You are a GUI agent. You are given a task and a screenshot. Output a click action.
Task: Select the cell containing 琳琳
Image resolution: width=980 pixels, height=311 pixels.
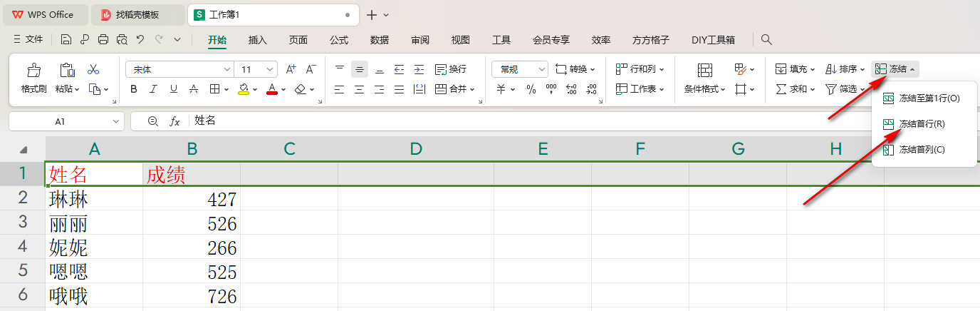pos(94,199)
